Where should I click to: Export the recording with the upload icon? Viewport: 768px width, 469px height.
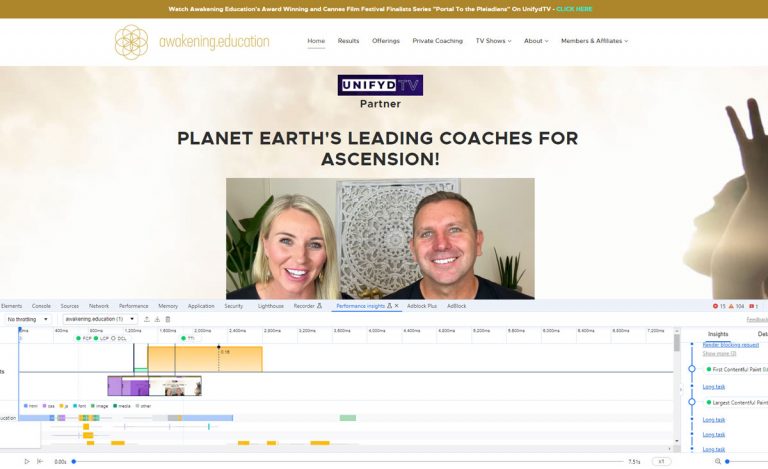tap(146, 319)
